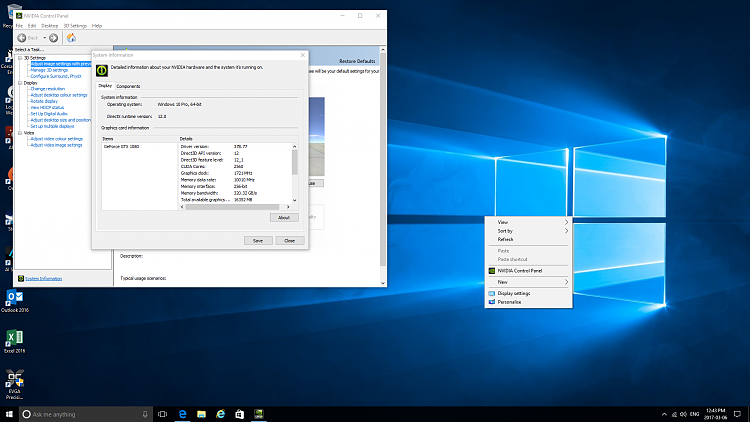Click the NVIDIA logo in the window title bar
Screen dimensions: 750x422
[x=19, y=16]
